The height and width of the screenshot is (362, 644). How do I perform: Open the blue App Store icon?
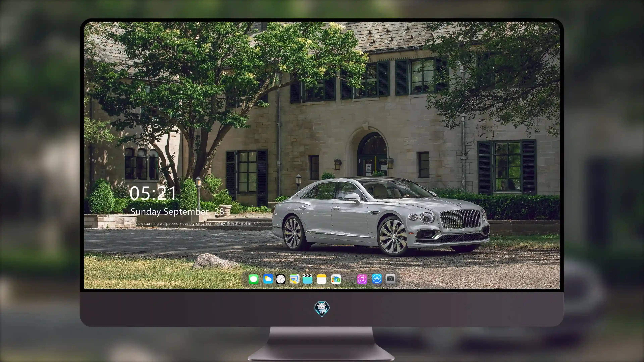click(377, 279)
